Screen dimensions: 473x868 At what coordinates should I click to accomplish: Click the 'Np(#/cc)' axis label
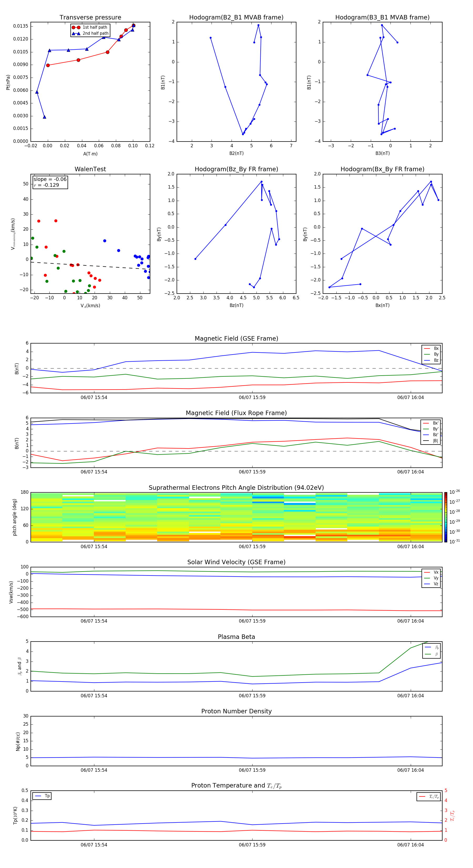18,741
